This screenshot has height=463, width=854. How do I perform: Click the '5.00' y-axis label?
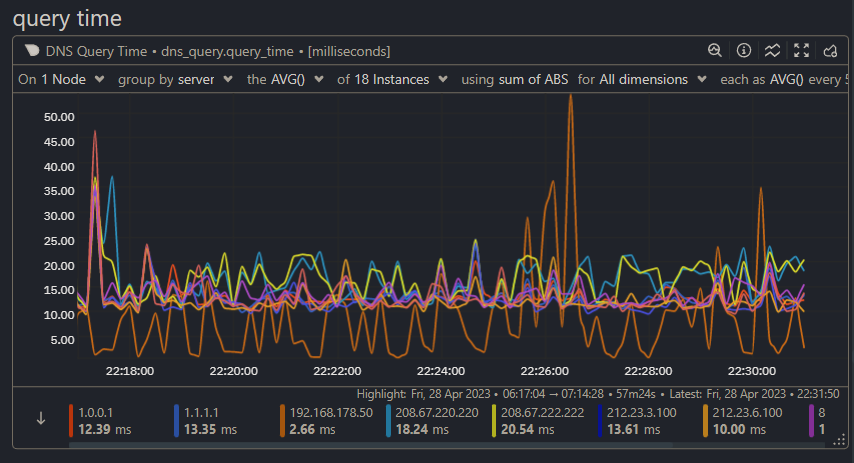click(62, 340)
